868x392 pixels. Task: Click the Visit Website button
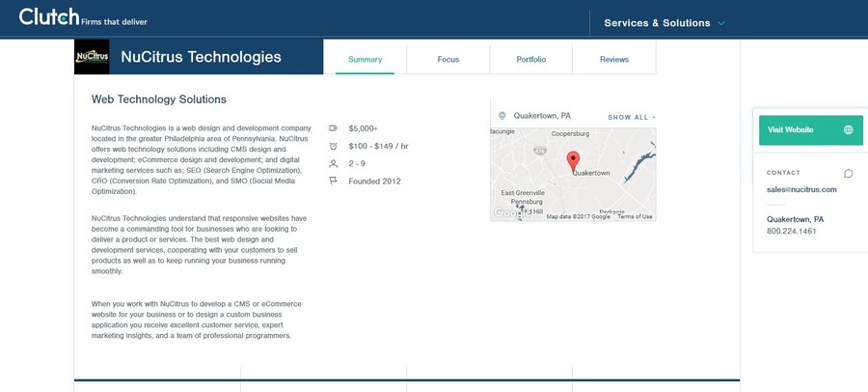pos(810,130)
